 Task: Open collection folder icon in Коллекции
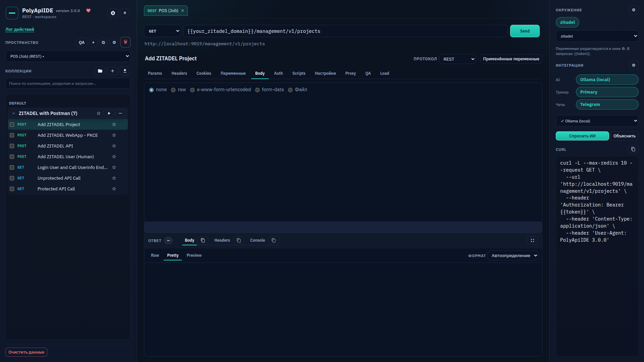[x=100, y=71]
